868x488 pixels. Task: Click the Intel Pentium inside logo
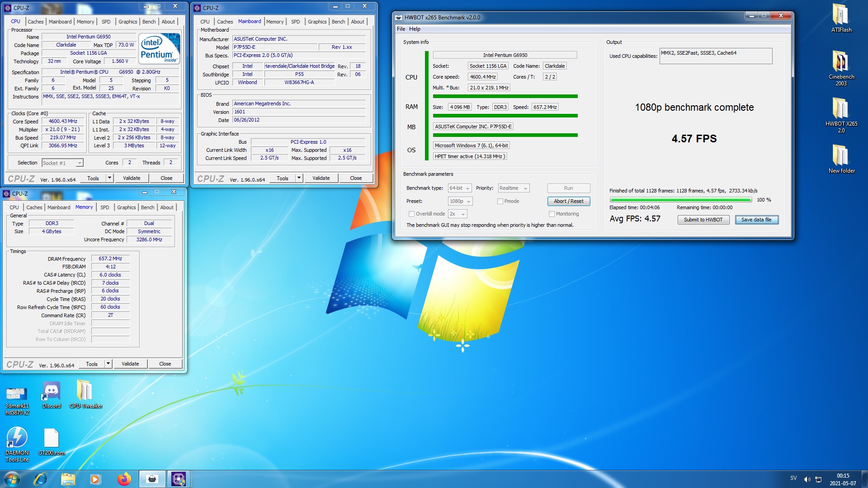[159, 48]
